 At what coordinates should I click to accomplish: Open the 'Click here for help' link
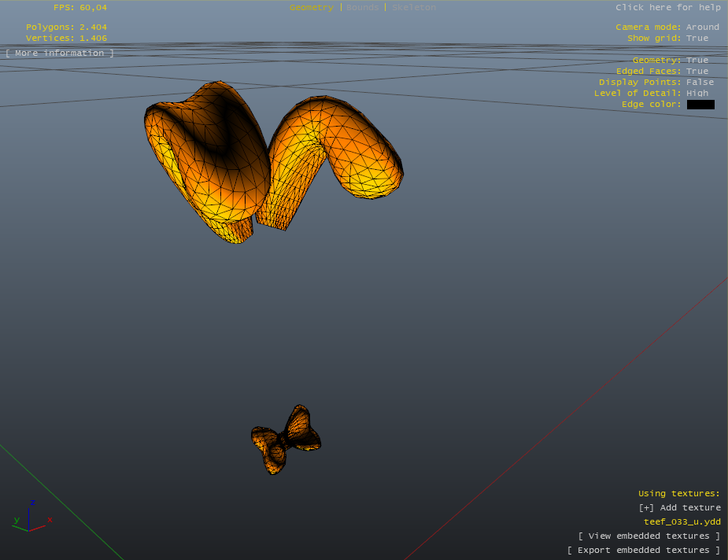tap(668, 7)
